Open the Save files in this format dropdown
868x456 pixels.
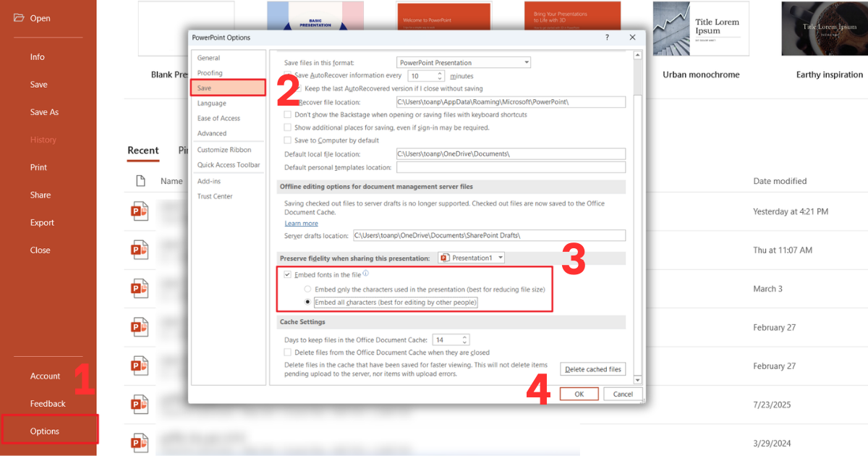(x=526, y=62)
